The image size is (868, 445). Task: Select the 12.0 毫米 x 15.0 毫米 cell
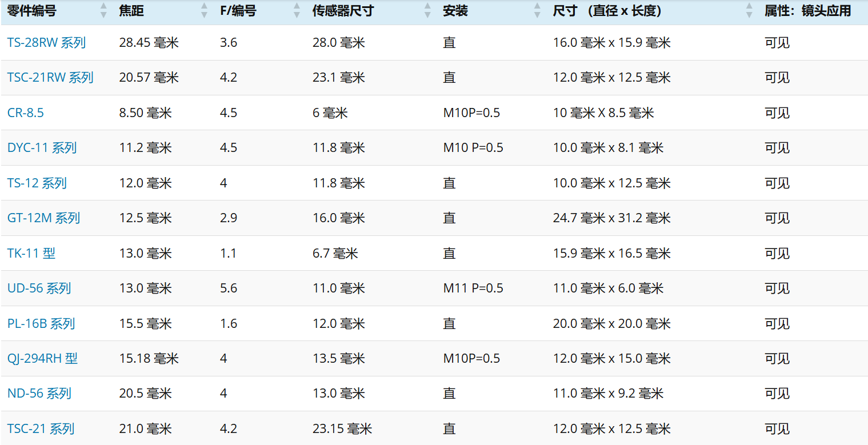coord(611,358)
